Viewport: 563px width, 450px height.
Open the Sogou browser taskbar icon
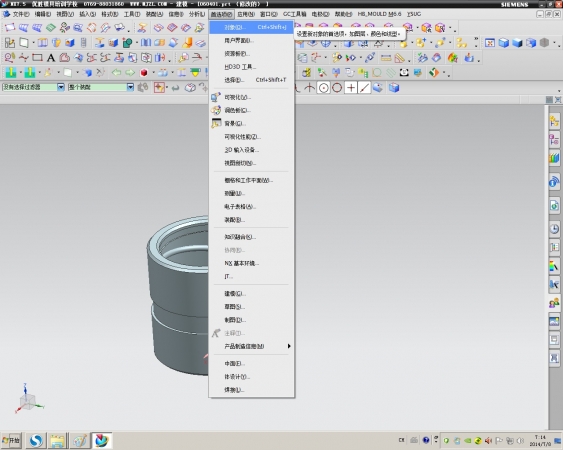click(x=36, y=440)
